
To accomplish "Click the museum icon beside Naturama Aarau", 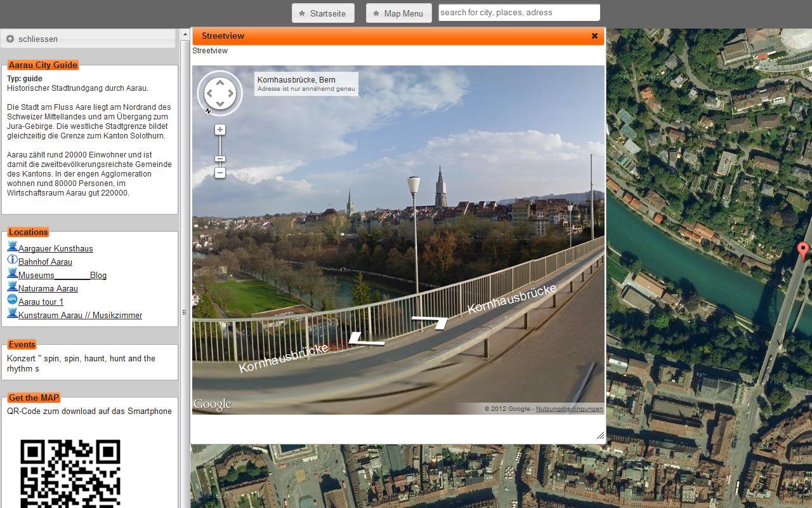I will point(12,286).
